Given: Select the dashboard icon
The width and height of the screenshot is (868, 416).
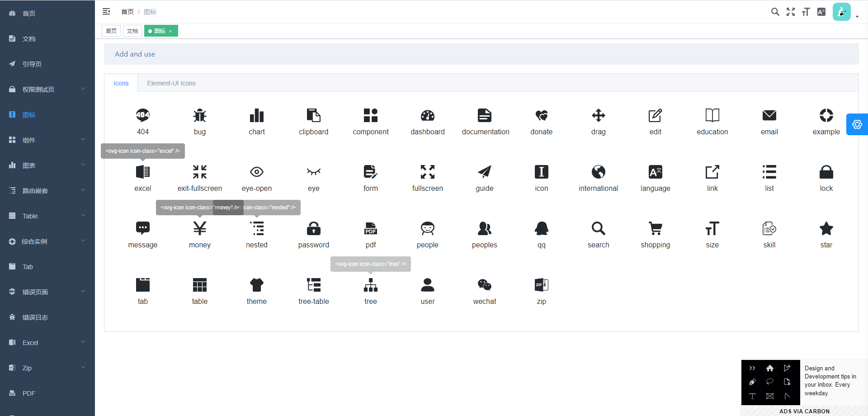Looking at the screenshot, I should point(428,115).
